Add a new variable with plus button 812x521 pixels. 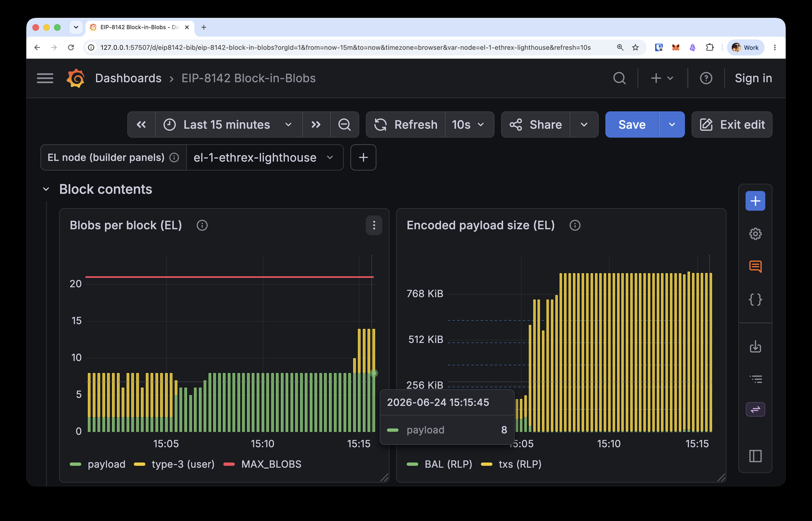pyautogui.click(x=363, y=157)
